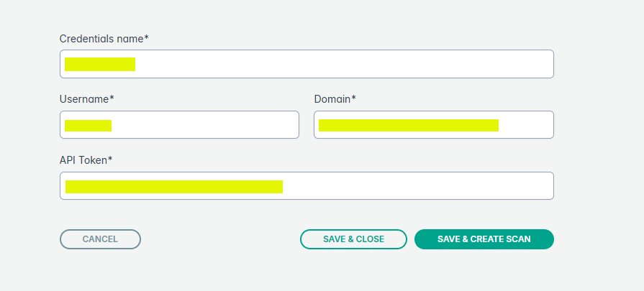Click the SAVE & CLOSE button

[353, 239]
